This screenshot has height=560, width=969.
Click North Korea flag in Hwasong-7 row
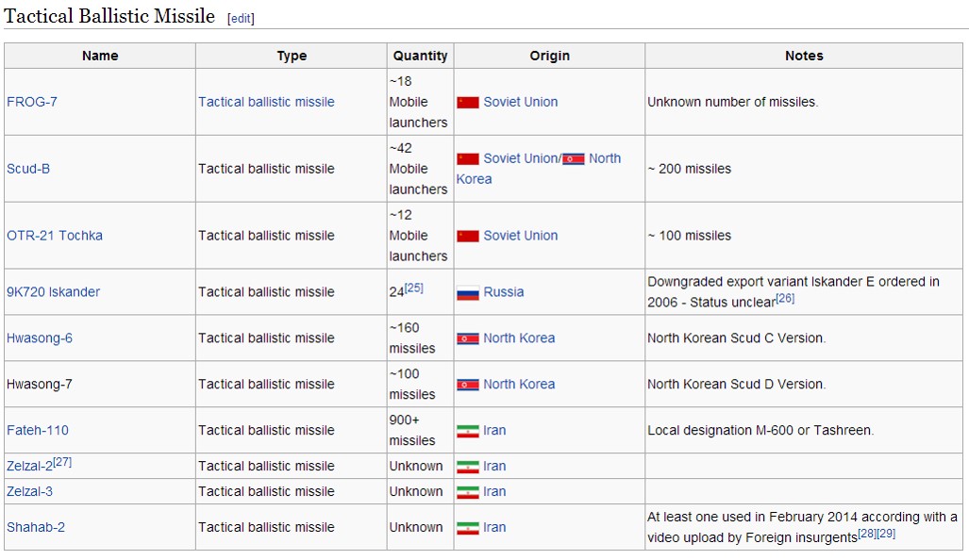click(x=468, y=385)
